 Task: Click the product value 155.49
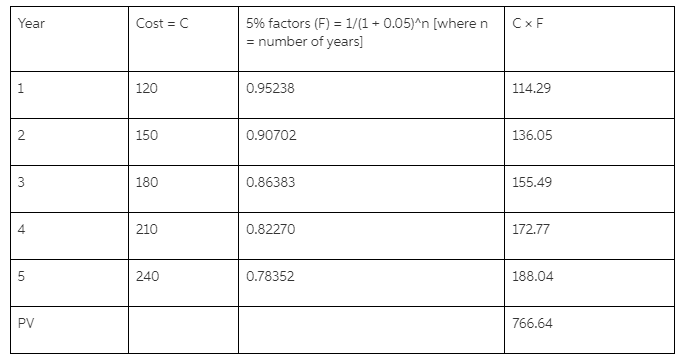point(532,182)
